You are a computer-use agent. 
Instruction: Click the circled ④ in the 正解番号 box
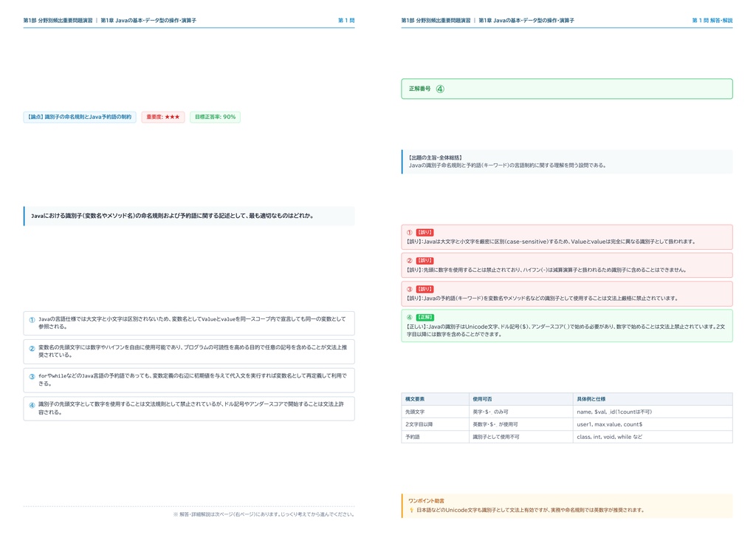click(x=440, y=89)
